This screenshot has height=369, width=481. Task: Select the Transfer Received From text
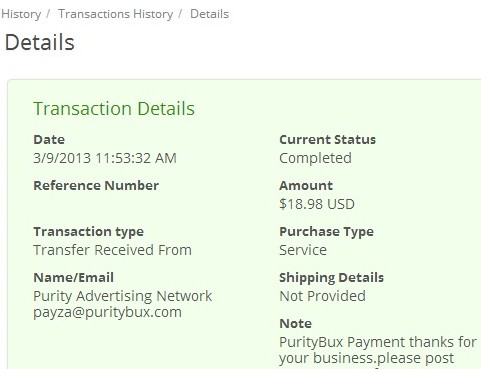click(113, 250)
